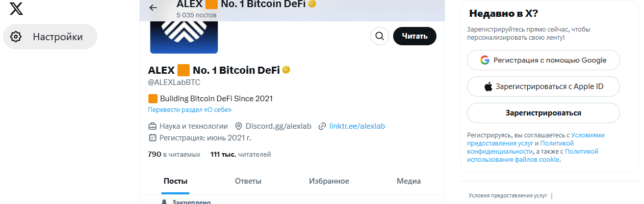The height and width of the screenshot is (204, 644).
Task: Open the 111 тыс. читателей followers list
Action: click(241, 154)
